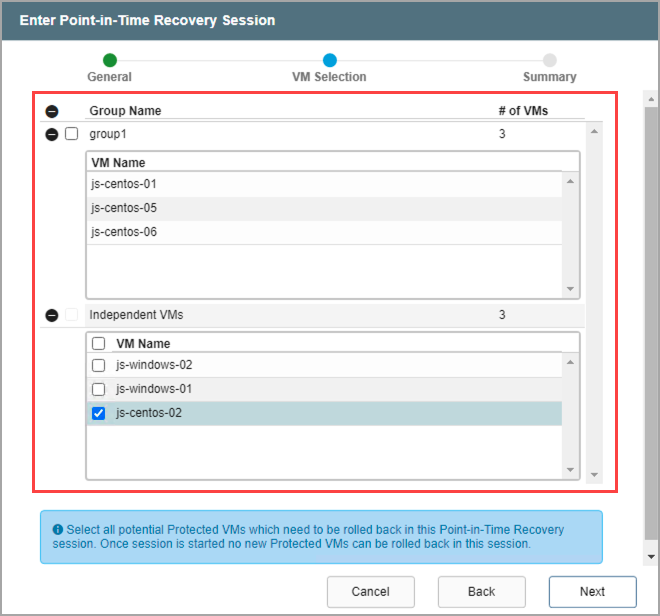This screenshot has height=616, width=660.
Task: Check the group1 checkbox
Action: [x=71, y=134]
